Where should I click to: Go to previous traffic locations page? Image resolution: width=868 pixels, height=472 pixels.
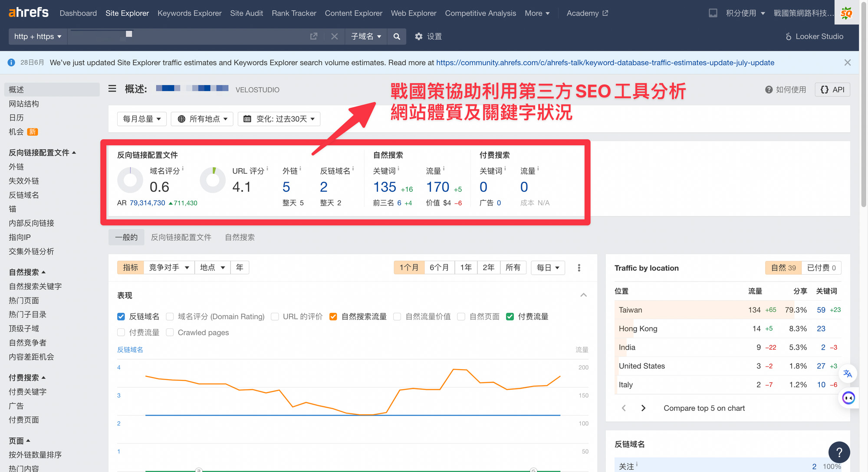(x=624, y=408)
